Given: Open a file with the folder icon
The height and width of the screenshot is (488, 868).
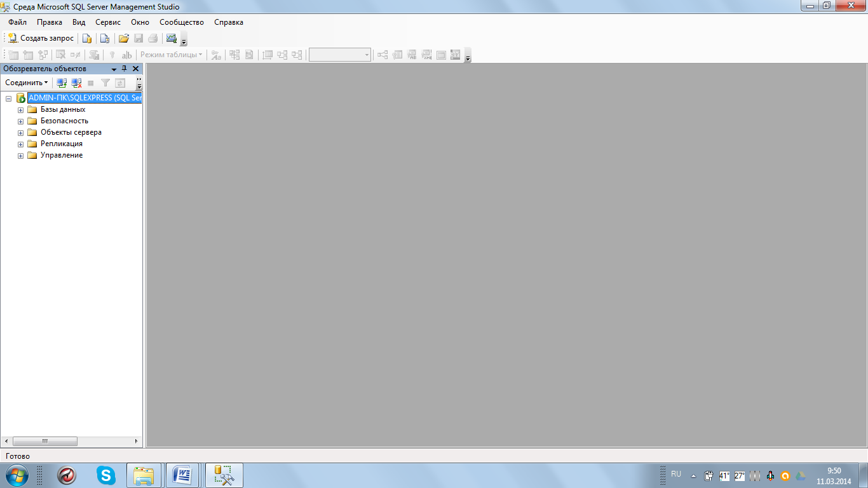Looking at the screenshot, I should tap(124, 38).
